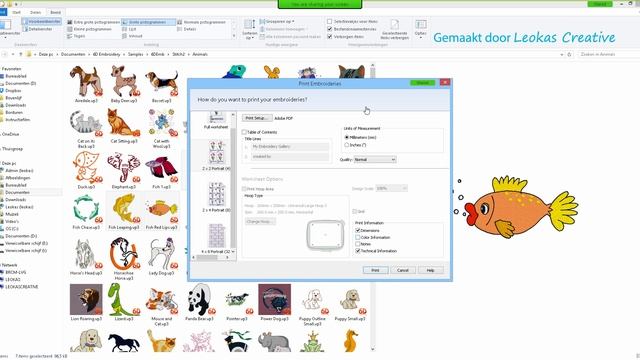Click Documenten in the address breadcrumb

[73, 54]
